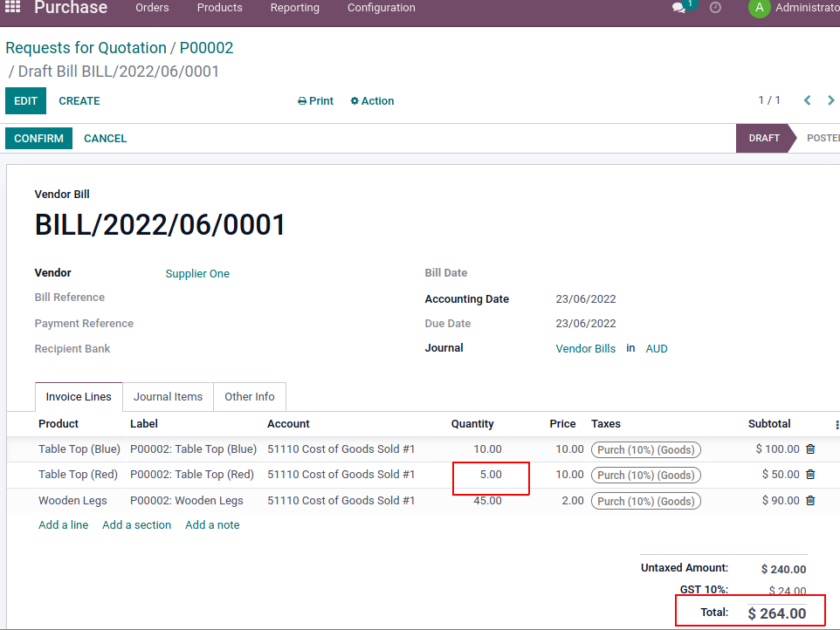Click the $ 50.00 subtotal cell

(x=781, y=474)
